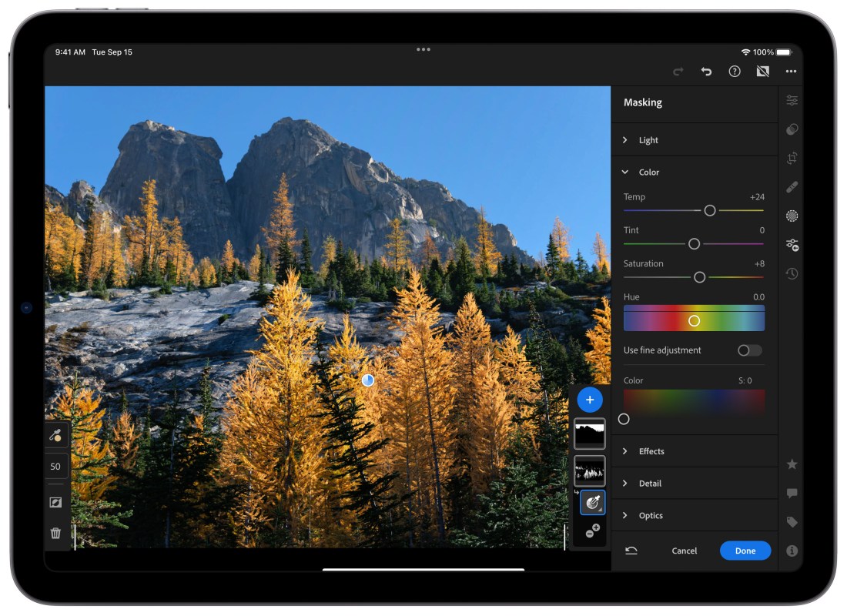
Task: Toggle the invert mask icon
Action: [x=55, y=502]
